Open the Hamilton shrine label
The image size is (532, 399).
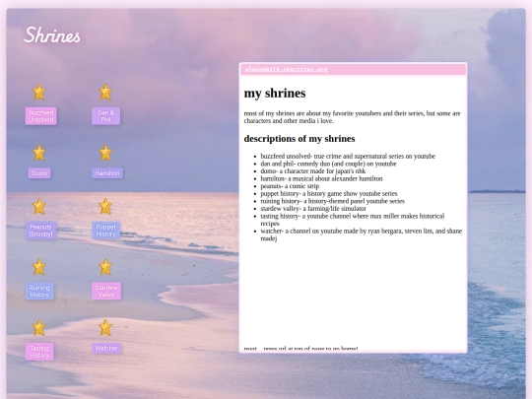coord(107,173)
